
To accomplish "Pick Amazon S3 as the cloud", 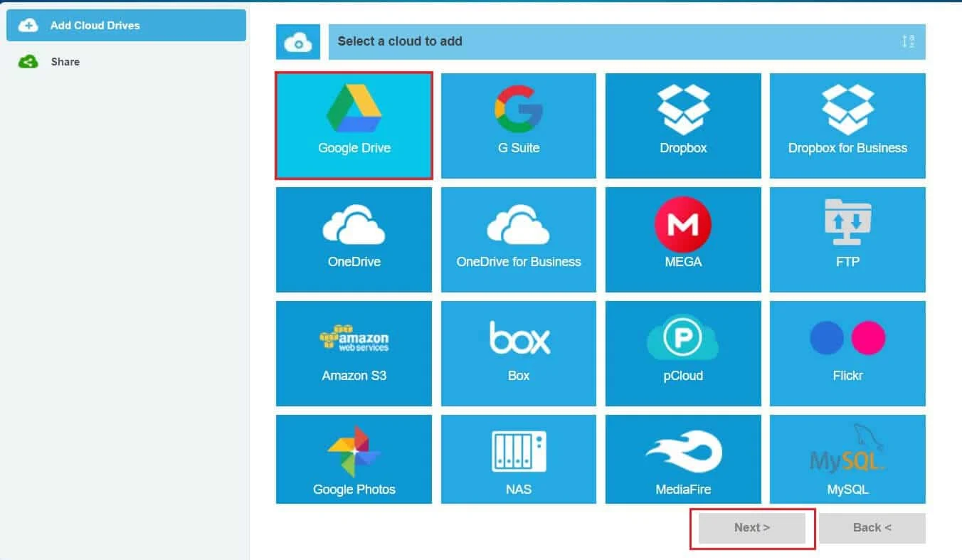I will (354, 353).
